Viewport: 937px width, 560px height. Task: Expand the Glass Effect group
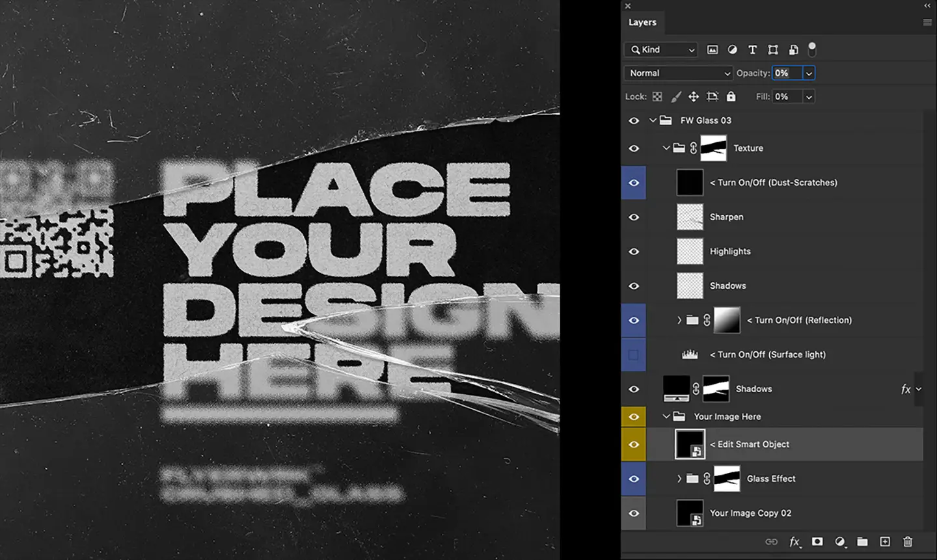(679, 479)
